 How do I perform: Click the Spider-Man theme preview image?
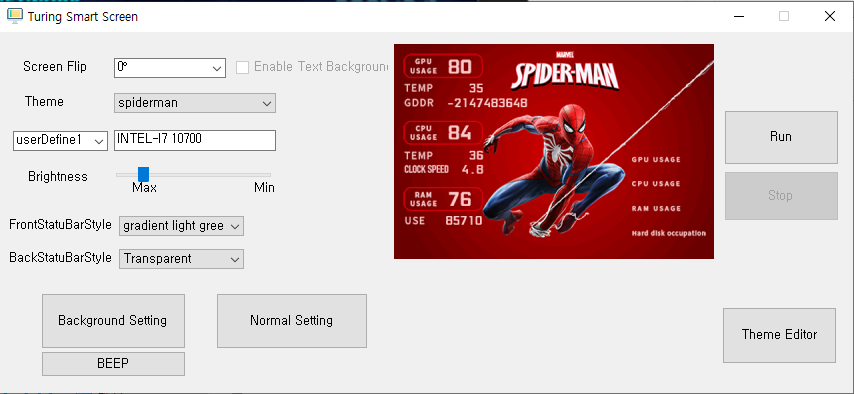(x=553, y=151)
